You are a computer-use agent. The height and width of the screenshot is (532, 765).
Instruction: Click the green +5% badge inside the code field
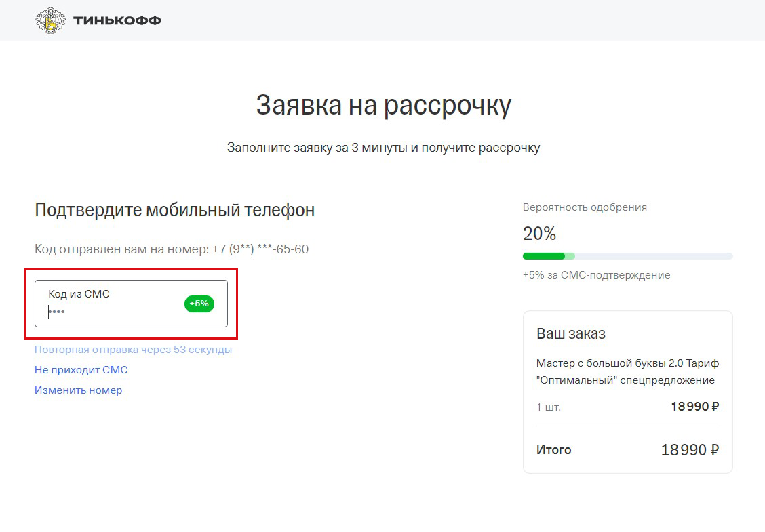[198, 304]
